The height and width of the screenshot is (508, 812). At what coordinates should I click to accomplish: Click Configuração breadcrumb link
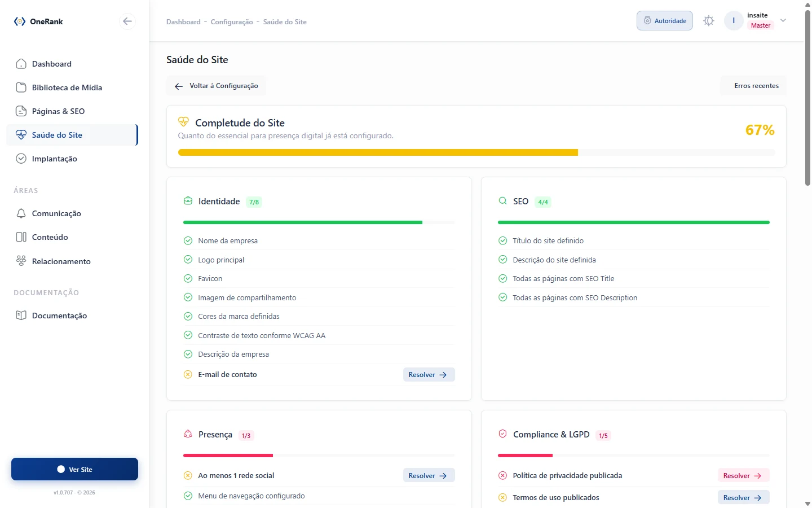(232, 22)
